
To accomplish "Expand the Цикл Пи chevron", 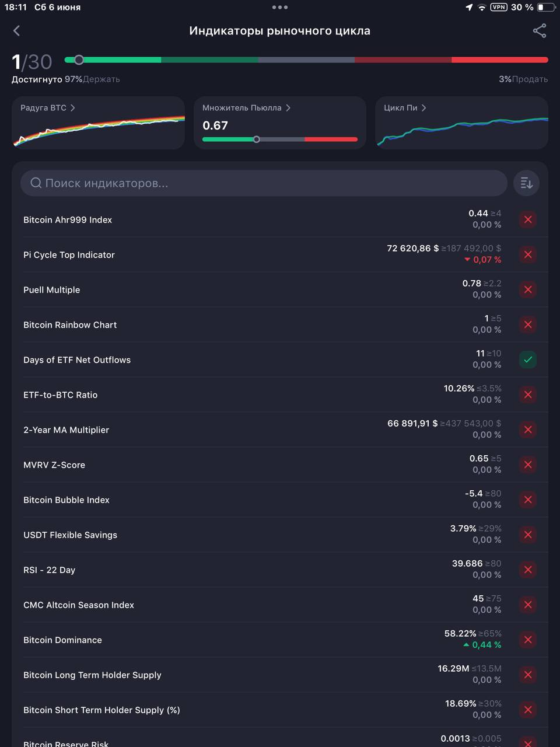I will click(x=423, y=108).
